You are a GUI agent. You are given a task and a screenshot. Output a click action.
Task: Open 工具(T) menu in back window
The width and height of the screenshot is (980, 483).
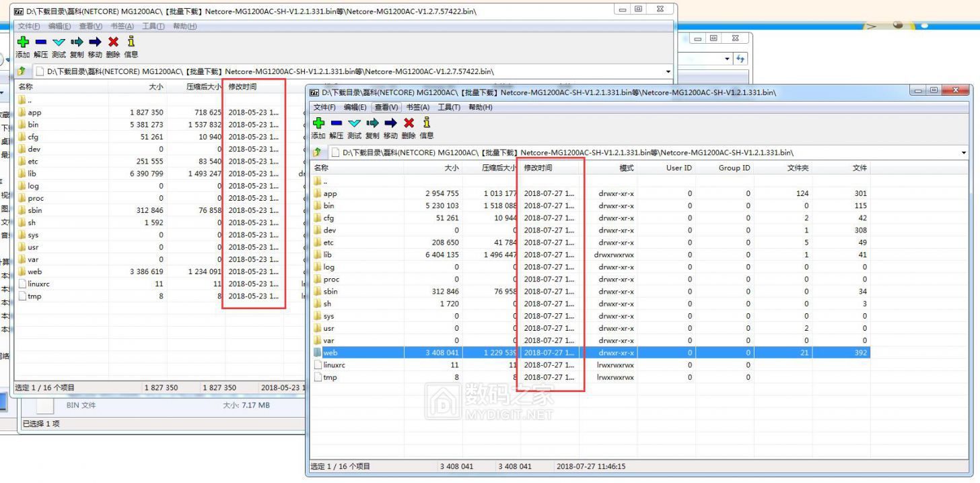[x=153, y=26]
